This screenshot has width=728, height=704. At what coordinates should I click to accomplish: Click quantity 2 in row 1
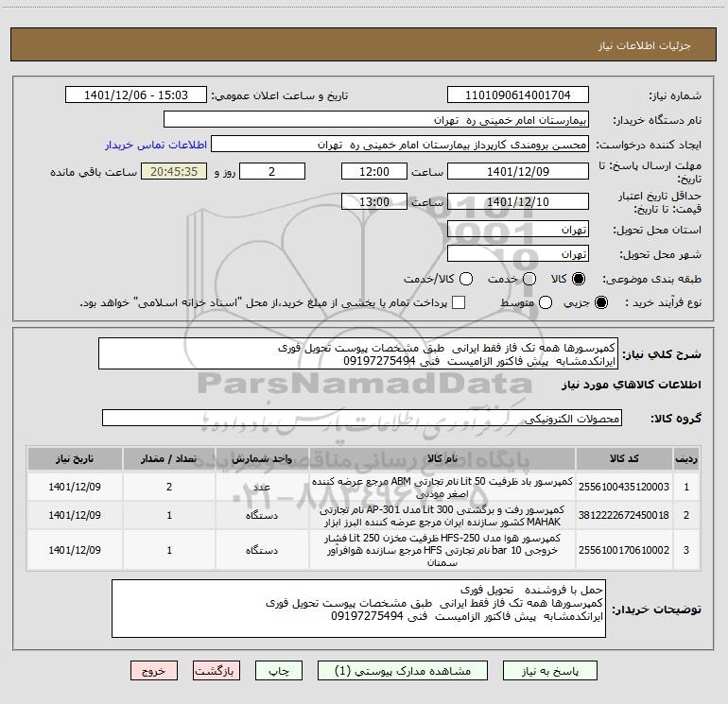[x=169, y=487]
